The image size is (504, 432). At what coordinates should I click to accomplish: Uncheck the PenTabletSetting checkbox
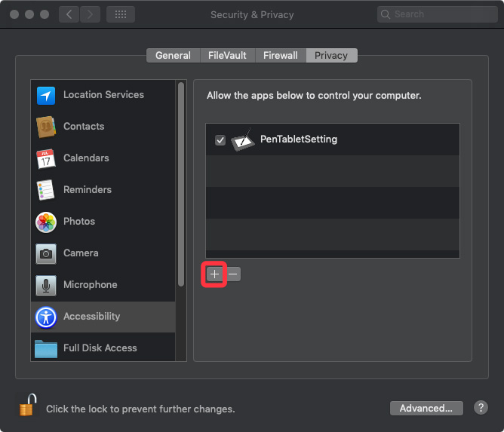pos(220,140)
